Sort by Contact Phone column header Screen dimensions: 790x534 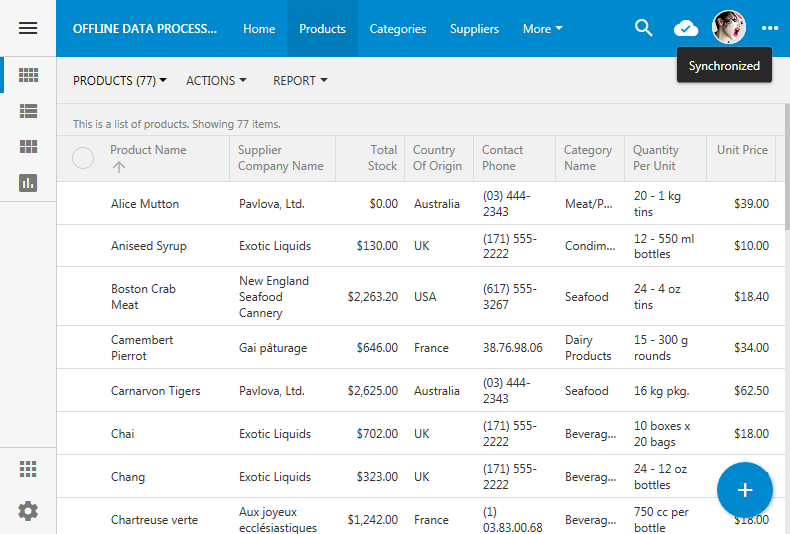[x=502, y=158]
